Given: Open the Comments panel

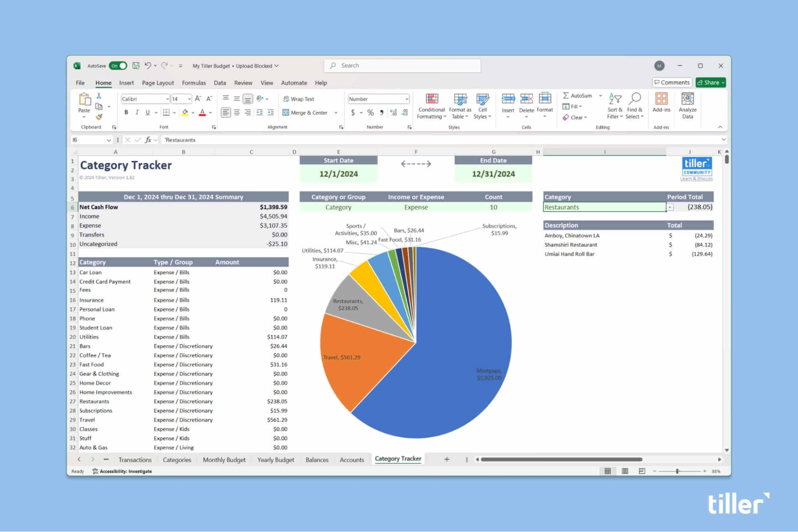Looking at the screenshot, I should (672, 82).
